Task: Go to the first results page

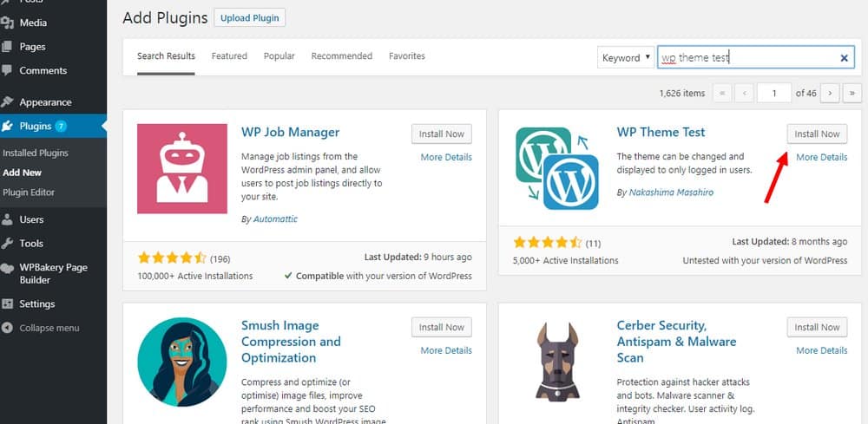Action: point(722,93)
